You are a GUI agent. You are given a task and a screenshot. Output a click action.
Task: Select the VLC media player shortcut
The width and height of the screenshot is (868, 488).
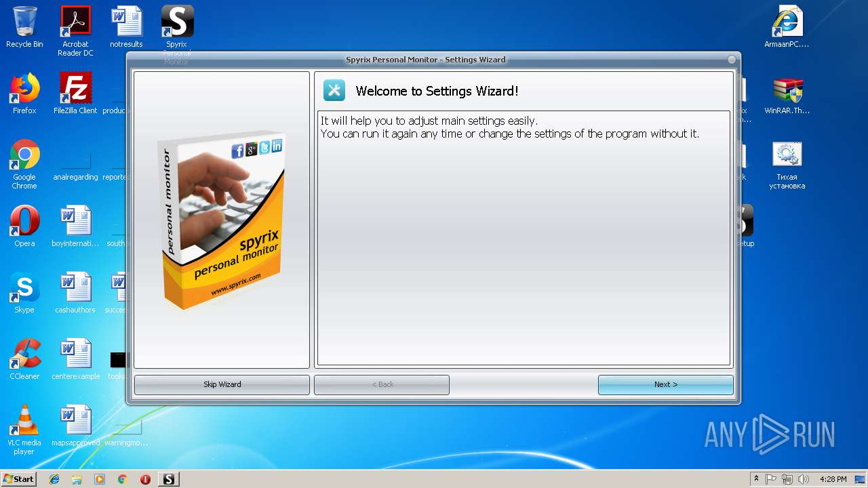[24, 430]
